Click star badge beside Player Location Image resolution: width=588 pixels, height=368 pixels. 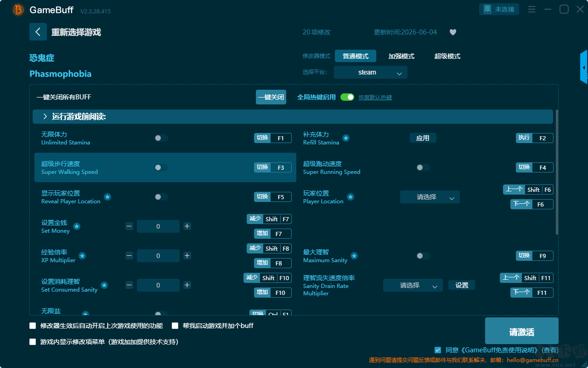(x=351, y=197)
